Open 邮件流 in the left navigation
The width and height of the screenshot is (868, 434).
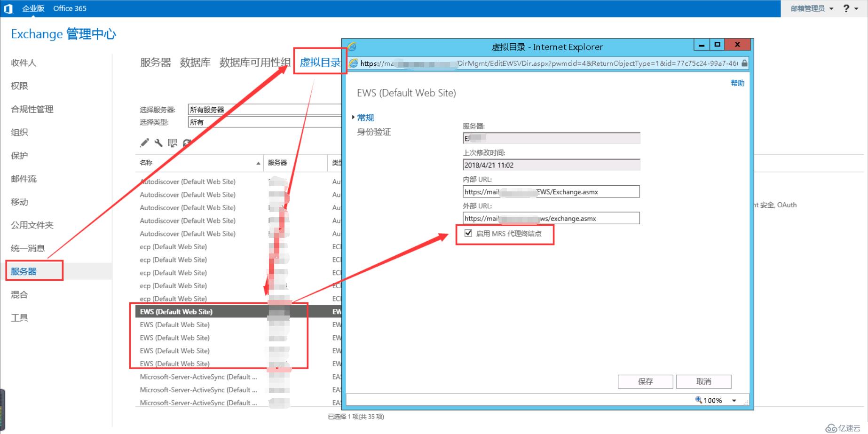[x=24, y=179]
